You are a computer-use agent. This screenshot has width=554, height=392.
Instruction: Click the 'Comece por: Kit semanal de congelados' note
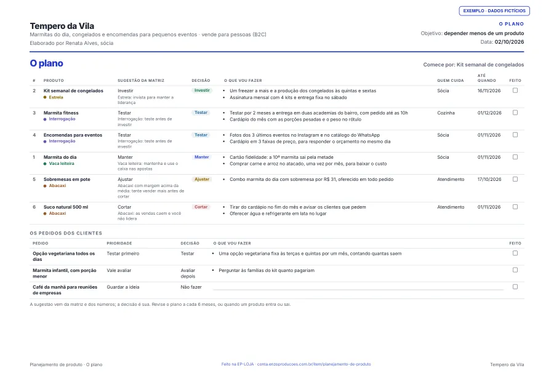click(473, 65)
